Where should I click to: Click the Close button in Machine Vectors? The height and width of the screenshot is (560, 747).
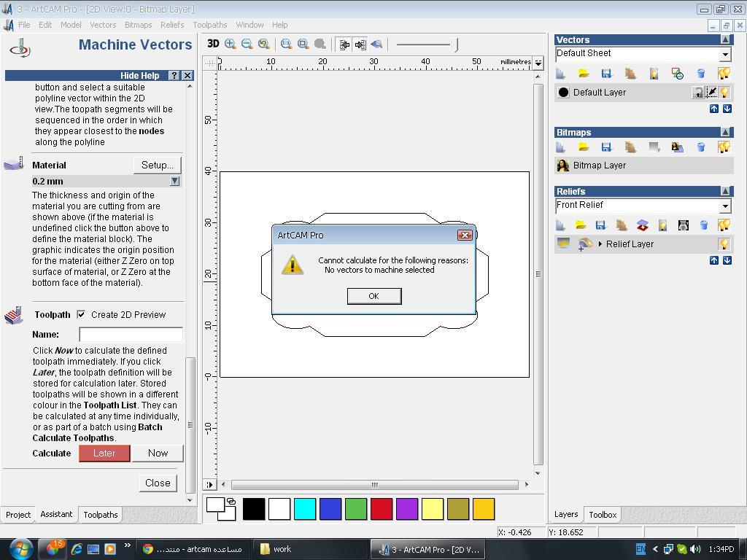tap(158, 483)
